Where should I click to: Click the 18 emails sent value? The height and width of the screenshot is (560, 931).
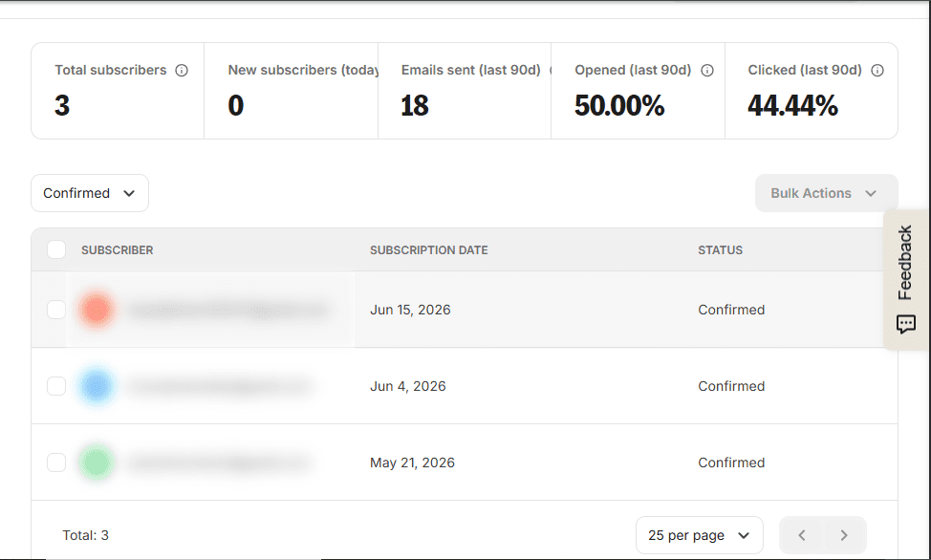pyautogui.click(x=415, y=106)
